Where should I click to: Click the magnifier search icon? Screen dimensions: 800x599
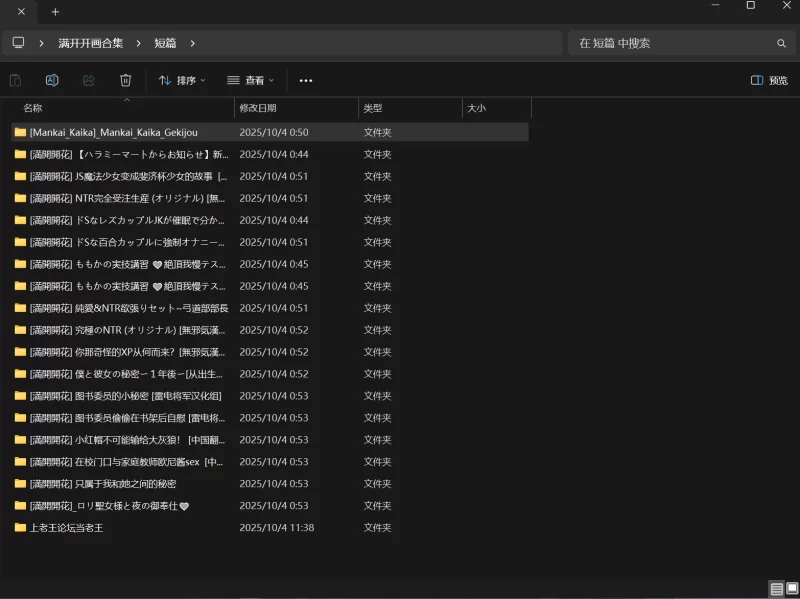[781, 43]
